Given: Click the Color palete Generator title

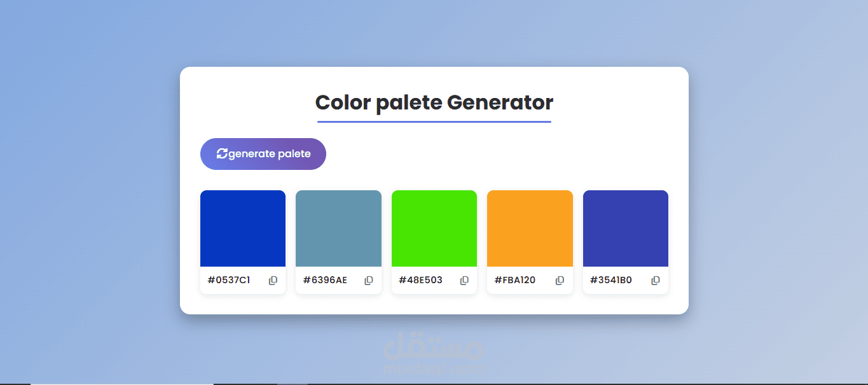Looking at the screenshot, I should point(434,102).
